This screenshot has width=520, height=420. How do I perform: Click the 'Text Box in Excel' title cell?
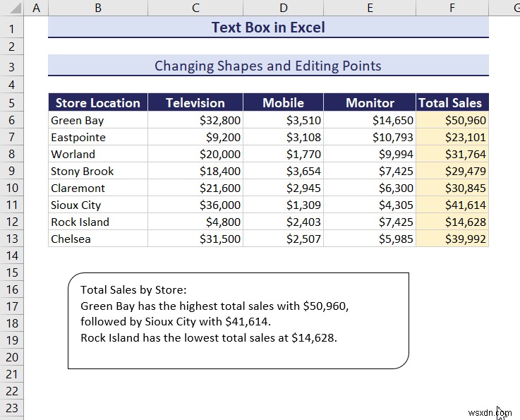[268, 28]
